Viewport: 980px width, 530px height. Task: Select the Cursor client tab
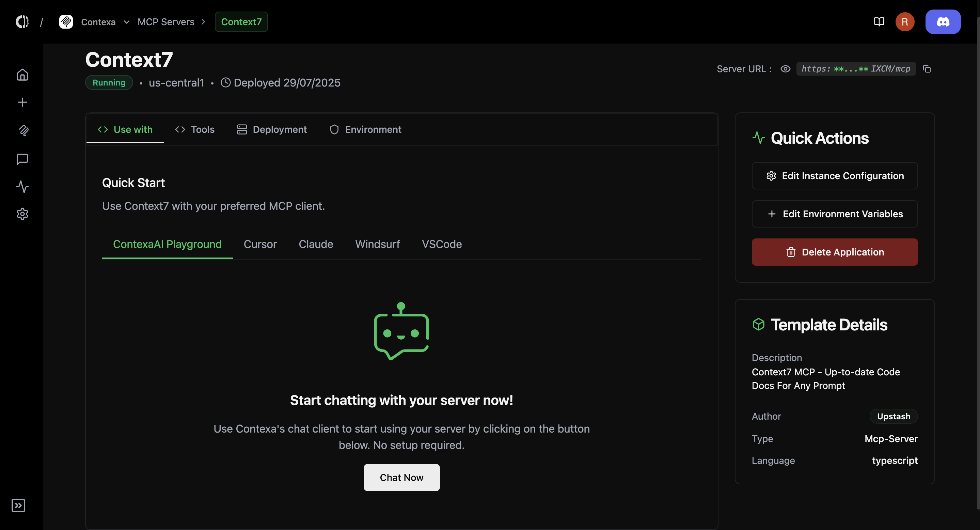260,244
